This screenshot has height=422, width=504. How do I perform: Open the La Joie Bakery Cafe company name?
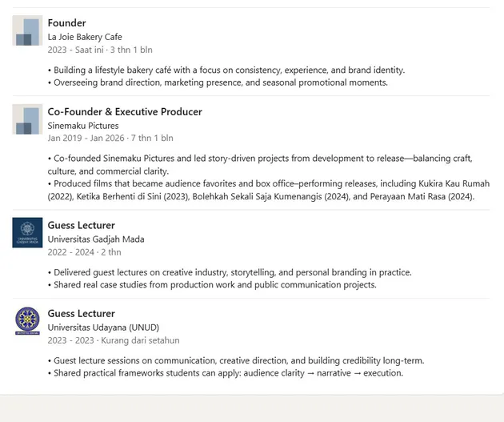[85, 37]
